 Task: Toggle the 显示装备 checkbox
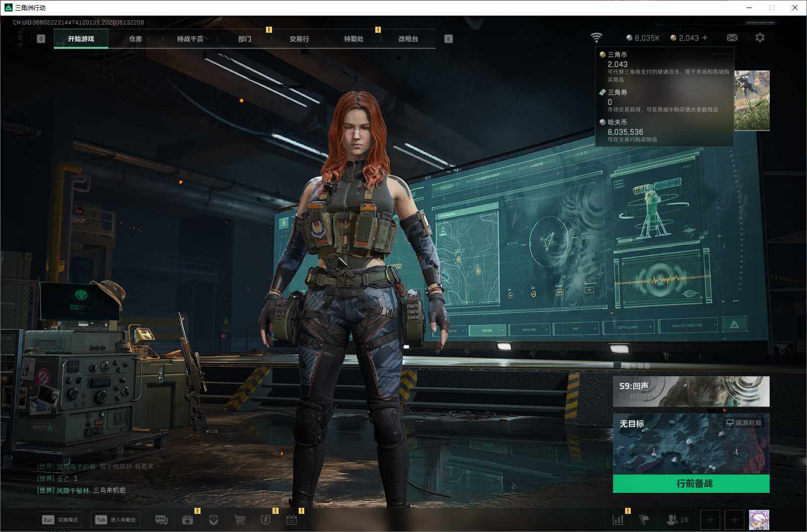click(x=617, y=366)
